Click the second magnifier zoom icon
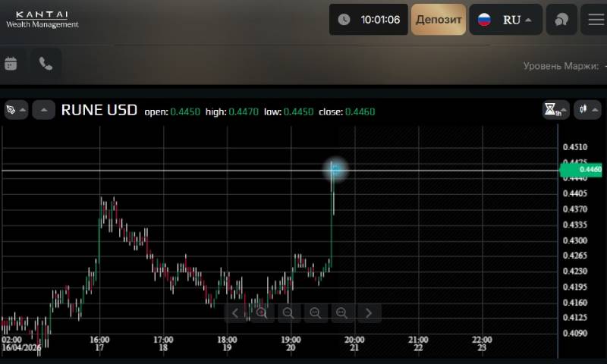 (x=288, y=312)
